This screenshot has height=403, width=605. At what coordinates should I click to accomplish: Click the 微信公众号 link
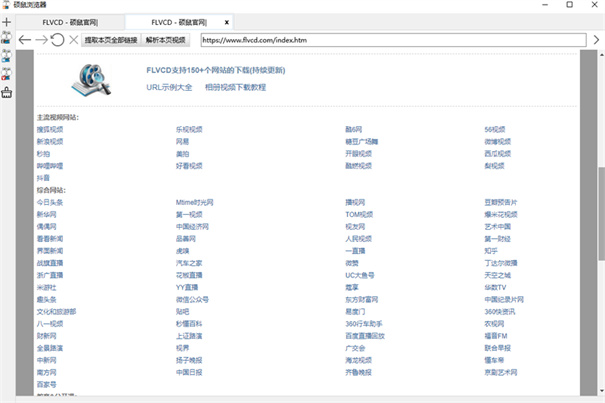(x=192, y=300)
